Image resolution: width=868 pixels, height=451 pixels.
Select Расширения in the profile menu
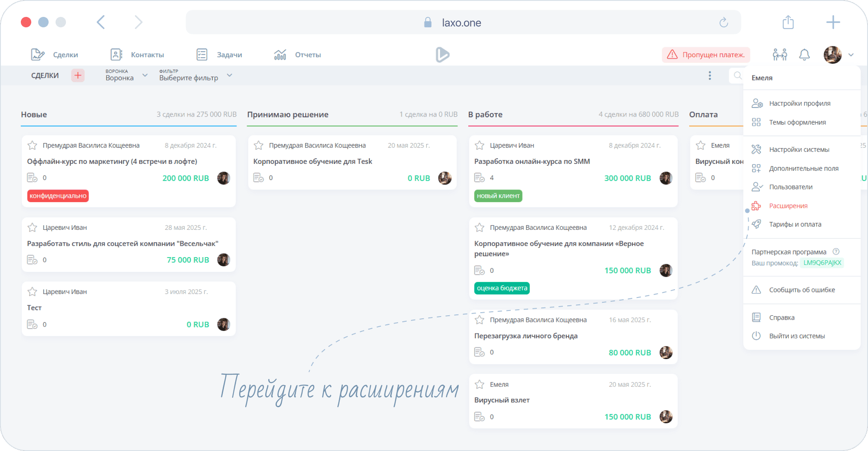pyautogui.click(x=788, y=206)
